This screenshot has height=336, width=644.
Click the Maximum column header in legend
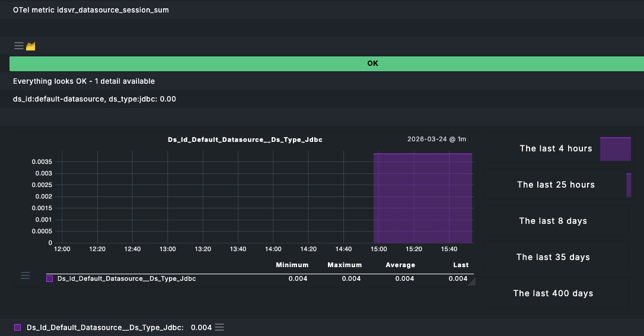click(x=345, y=265)
